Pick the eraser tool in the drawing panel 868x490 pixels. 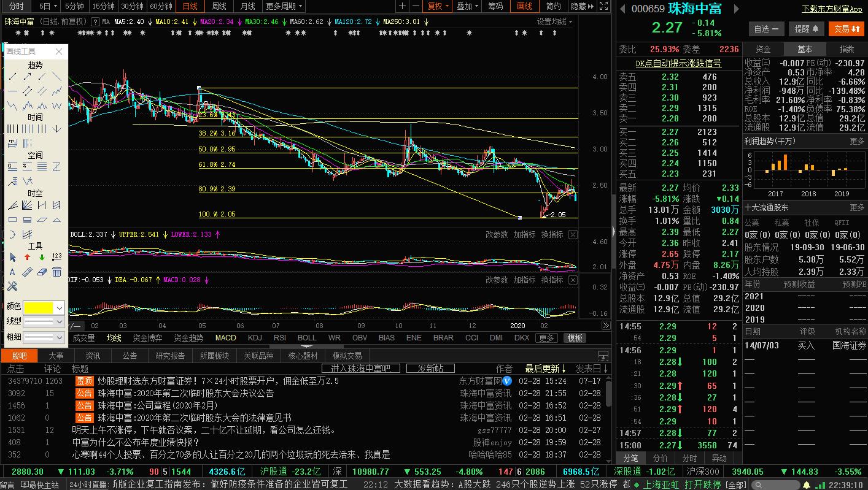tap(41, 271)
